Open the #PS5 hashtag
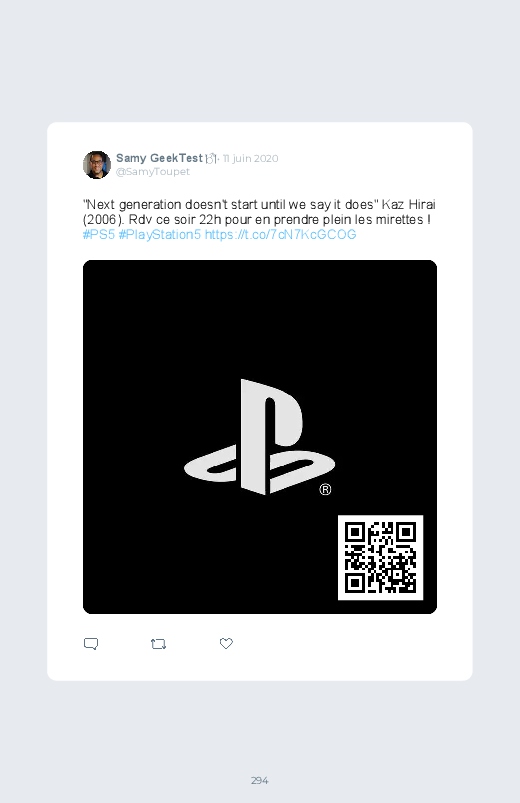The image size is (520, 803). (x=98, y=235)
